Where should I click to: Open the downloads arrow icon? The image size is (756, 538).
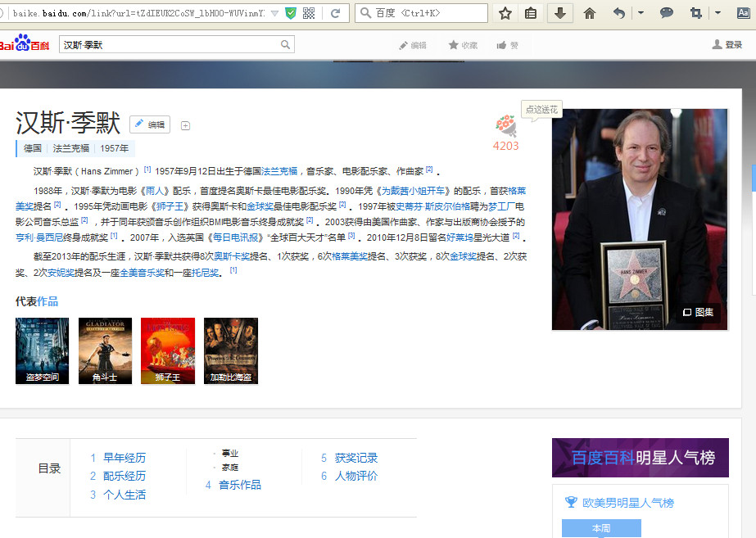coord(559,13)
